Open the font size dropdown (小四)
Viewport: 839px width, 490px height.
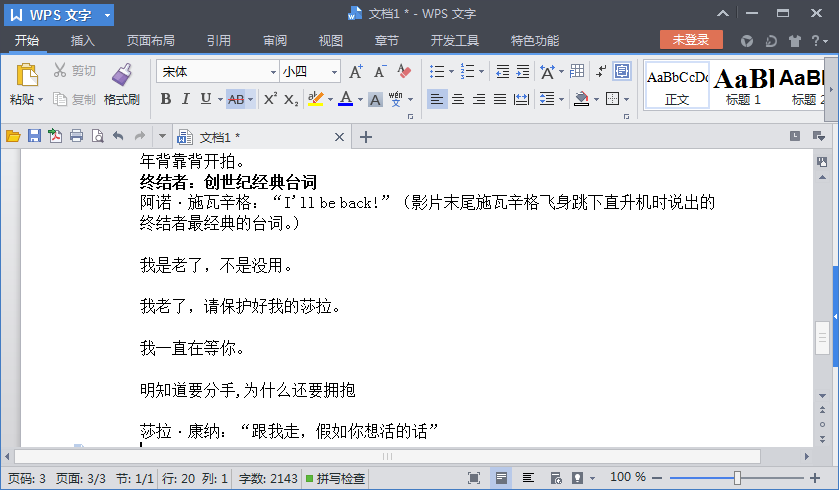pyautogui.click(x=334, y=72)
